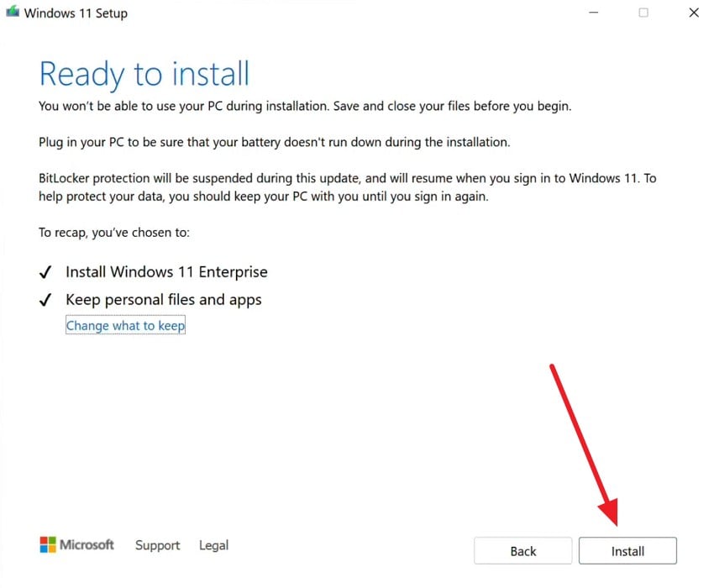Image resolution: width=714 pixels, height=588 pixels.
Task: Click the checkmark beside Install Windows 11 Enterprise
Action: point(47,271)
